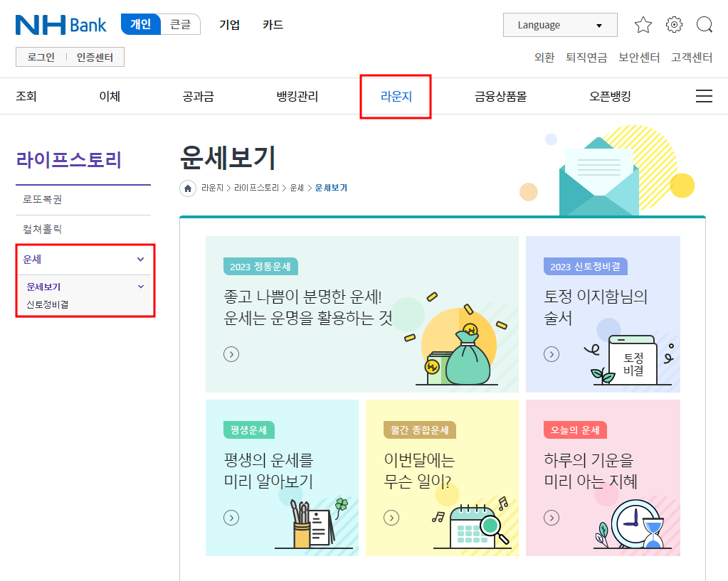Select the 개인 toggle
Image resolution: width=728 pixels, height=581 pixels.
141,24
